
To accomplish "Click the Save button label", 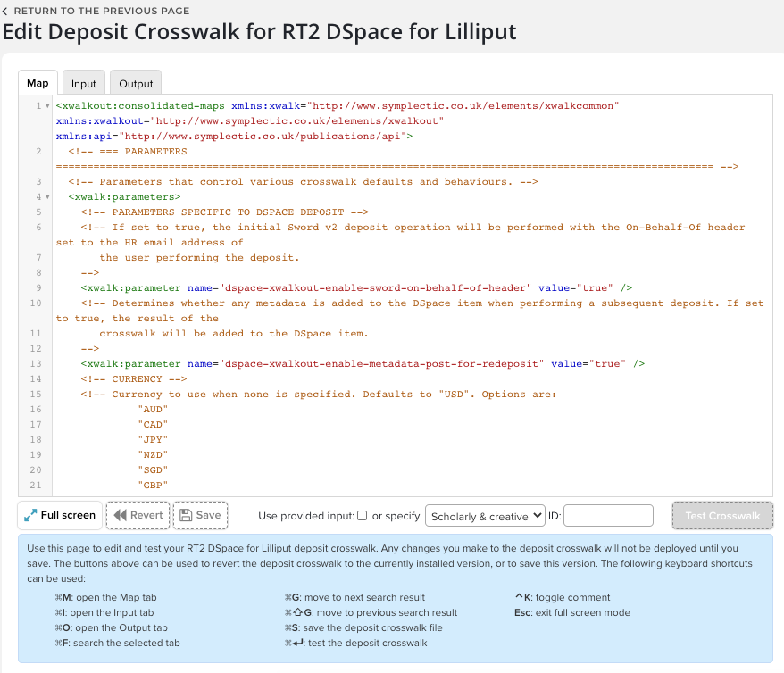I will 208,515.
